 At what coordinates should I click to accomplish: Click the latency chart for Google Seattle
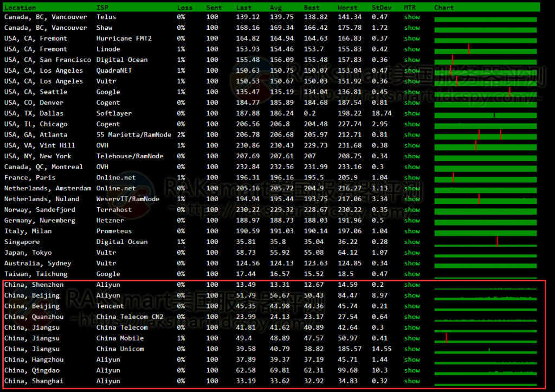(486, 92)
